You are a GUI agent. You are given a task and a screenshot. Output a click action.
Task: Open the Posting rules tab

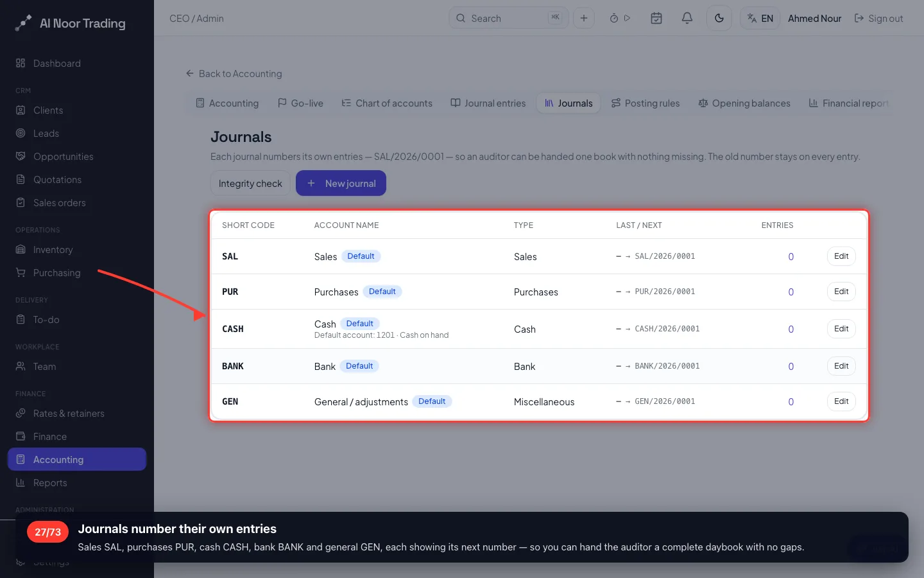point(646,103)
